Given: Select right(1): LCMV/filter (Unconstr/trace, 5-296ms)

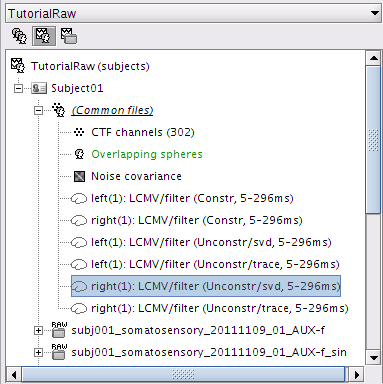Looking at the screenshot, I should (x=220, y=308).
